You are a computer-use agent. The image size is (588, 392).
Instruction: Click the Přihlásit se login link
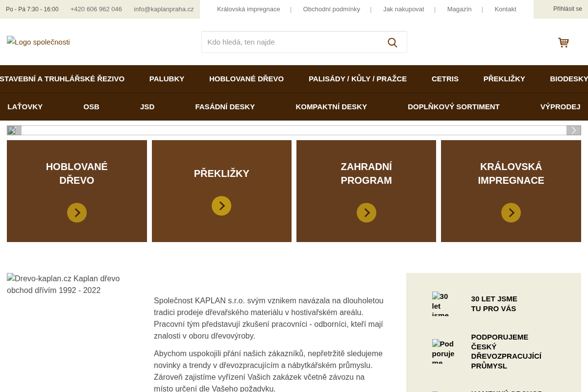click(567, 9)
